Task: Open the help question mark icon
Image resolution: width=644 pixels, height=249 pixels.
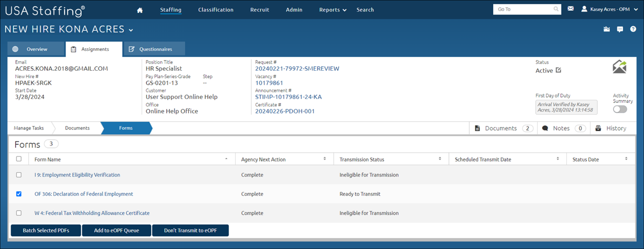Action: coord(633,29)
